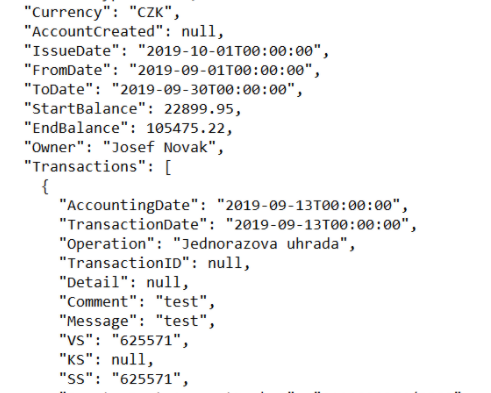
Task: Click the ToDate value 2019-09-30T00:00:00
Action: click(203, 90)
